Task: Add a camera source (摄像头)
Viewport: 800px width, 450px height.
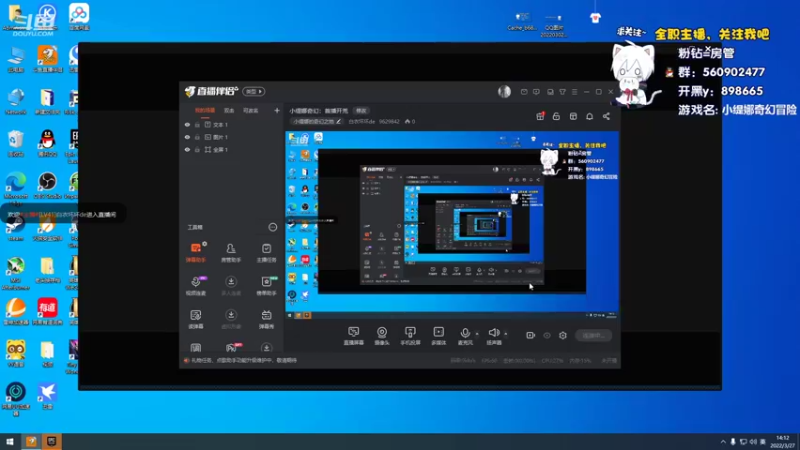Action: 382,336
